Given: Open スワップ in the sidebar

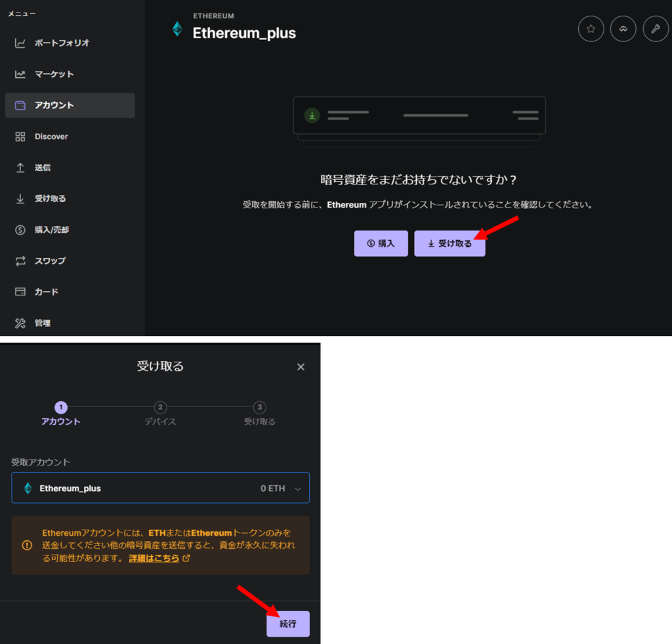Looking at the screenshot, I should [x=70, y=261].
